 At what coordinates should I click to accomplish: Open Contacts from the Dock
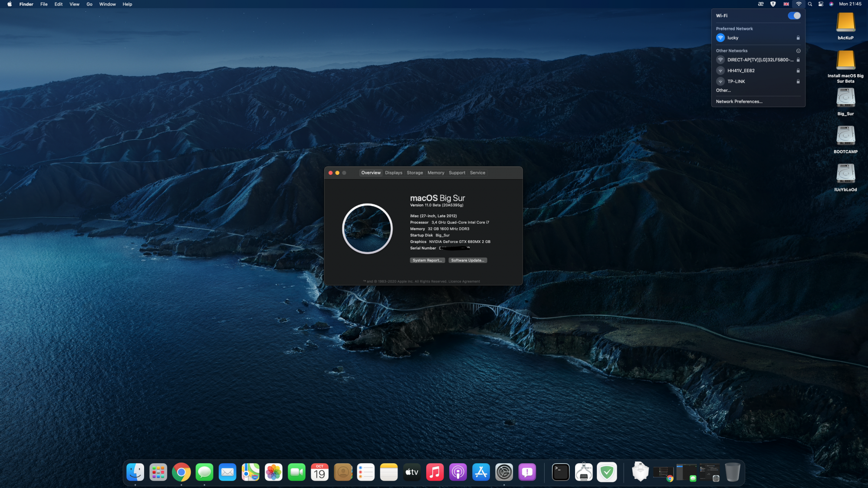(343, 472)
